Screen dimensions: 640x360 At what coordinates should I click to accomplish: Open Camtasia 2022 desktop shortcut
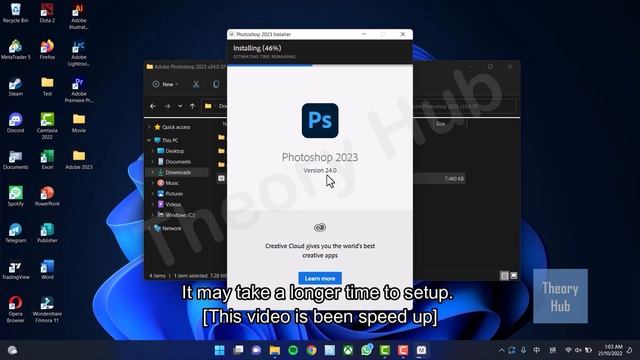pyautogui.click(x=47, y=126)
